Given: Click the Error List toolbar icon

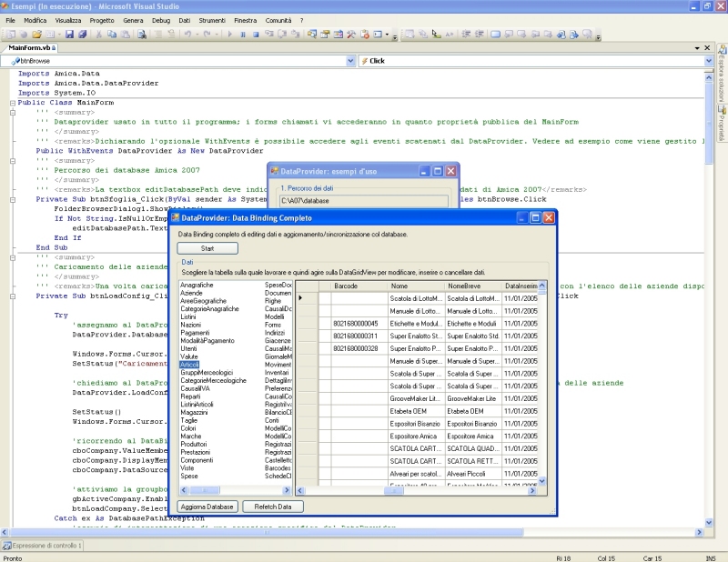Looking at the screenshot, I should point(365,35).
